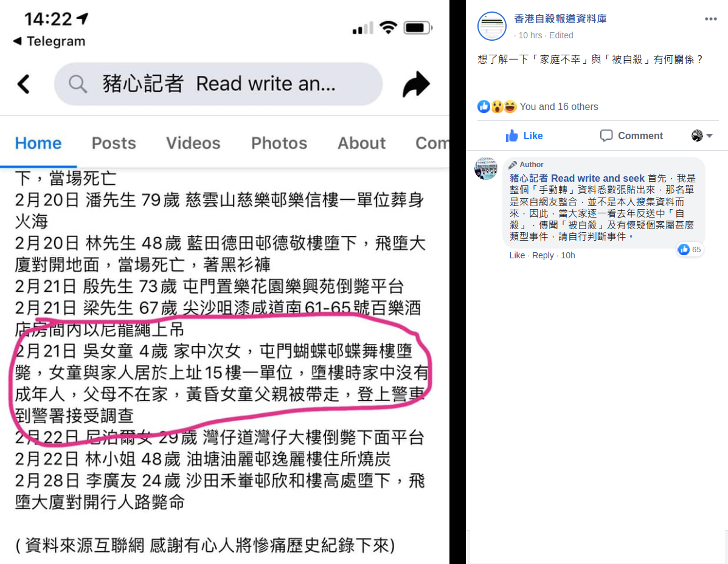Click the 豬心記者 Read write search field
Screen dimensions: 728x564
click(x=218, y=84)
